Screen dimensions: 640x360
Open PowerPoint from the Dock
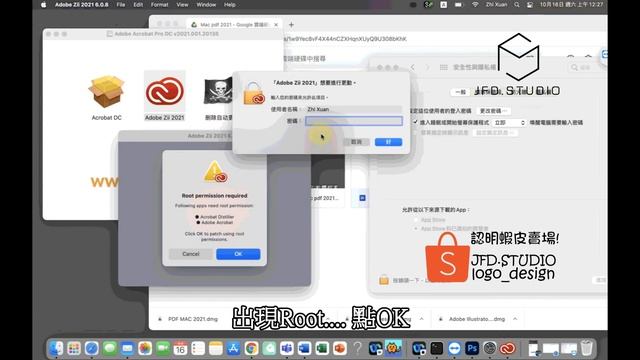click(x=340, y=348)
